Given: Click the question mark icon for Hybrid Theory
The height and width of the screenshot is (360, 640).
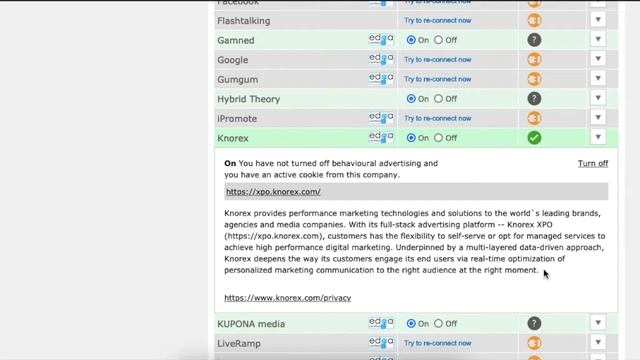Looking at the screenshot, I should (x=534, y=99).
